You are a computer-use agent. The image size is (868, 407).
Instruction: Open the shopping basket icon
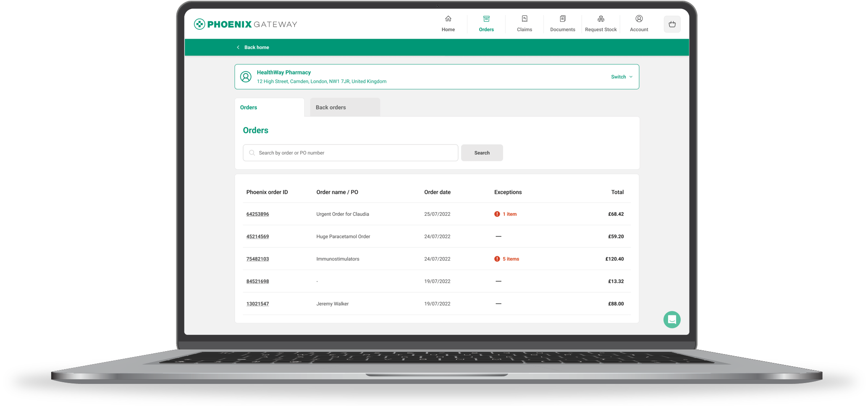coord(672,24)
